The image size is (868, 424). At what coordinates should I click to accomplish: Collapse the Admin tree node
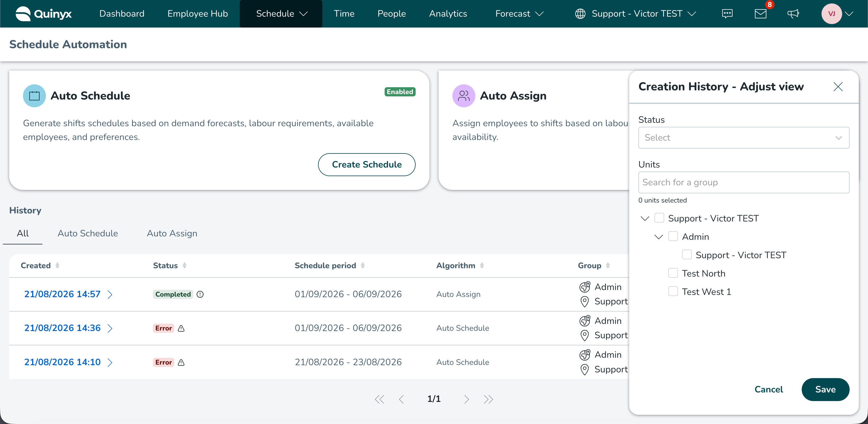coord(659,237)
